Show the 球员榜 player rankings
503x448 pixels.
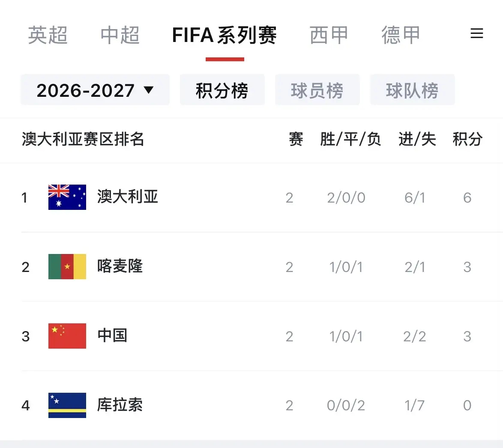317,90
